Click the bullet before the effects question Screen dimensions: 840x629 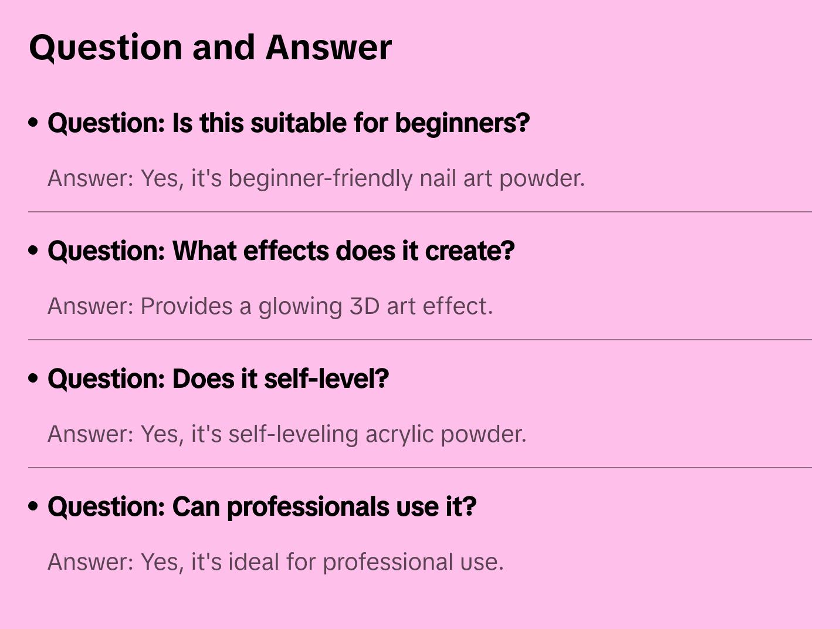33,251
